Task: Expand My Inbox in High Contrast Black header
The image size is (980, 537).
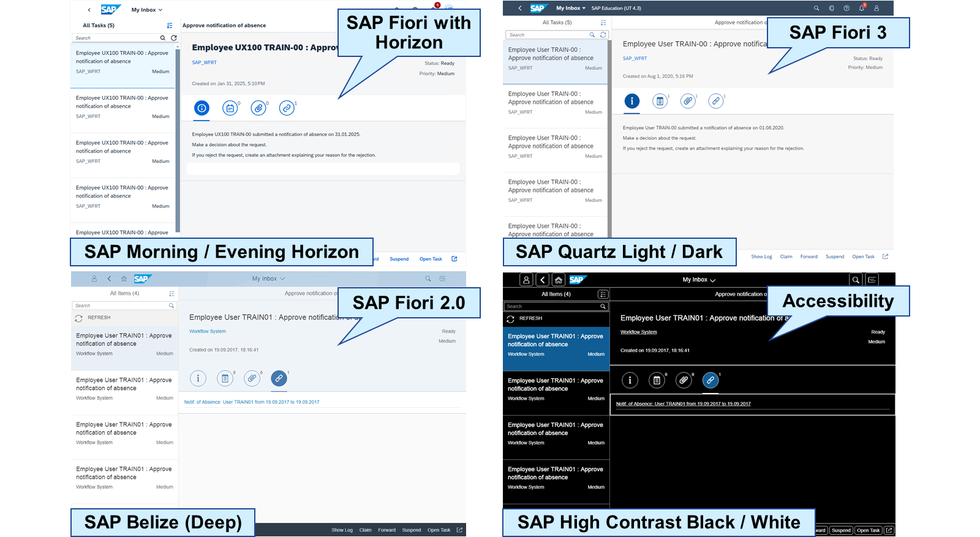Action: point(699,280)
